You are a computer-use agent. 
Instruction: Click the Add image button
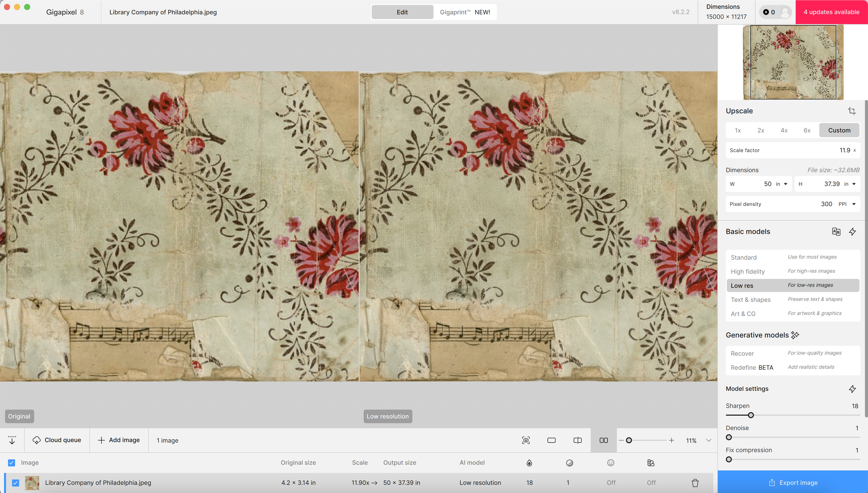point(119,440)
